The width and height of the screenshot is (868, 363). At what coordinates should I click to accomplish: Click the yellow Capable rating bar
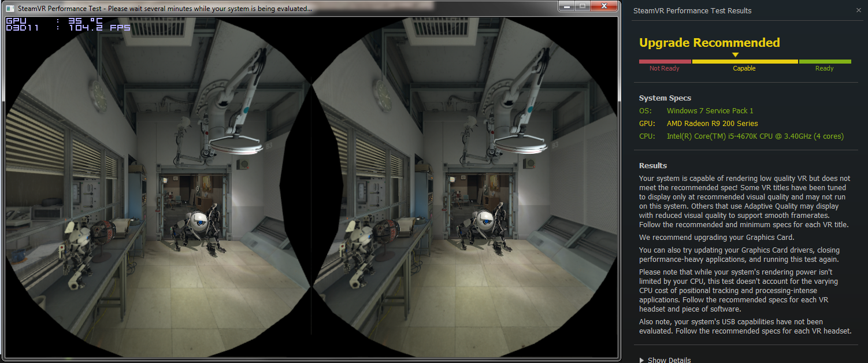(x=745, y=61)
